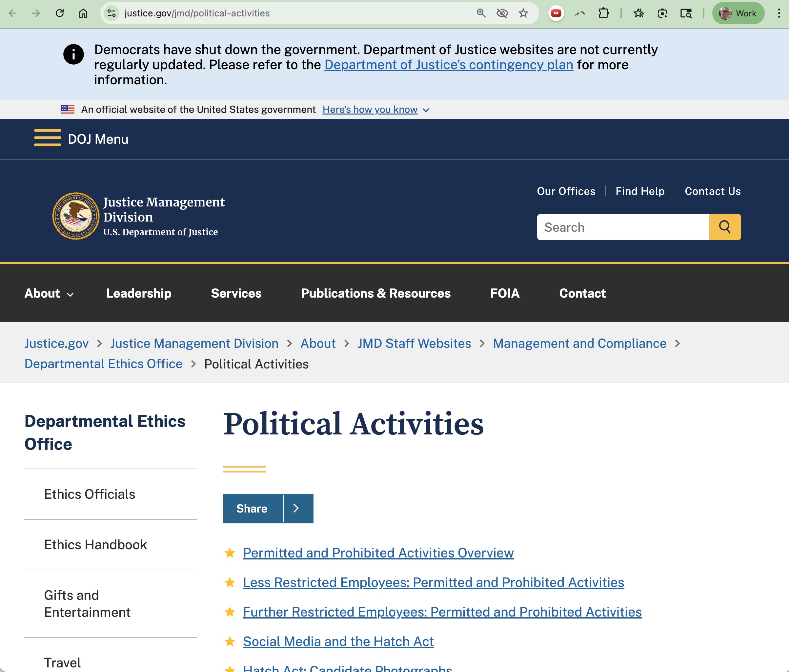Viewport: 789px width, 672px height.
Task: Open Social Media and the Hatch Act link
Action: coord(338,641)
